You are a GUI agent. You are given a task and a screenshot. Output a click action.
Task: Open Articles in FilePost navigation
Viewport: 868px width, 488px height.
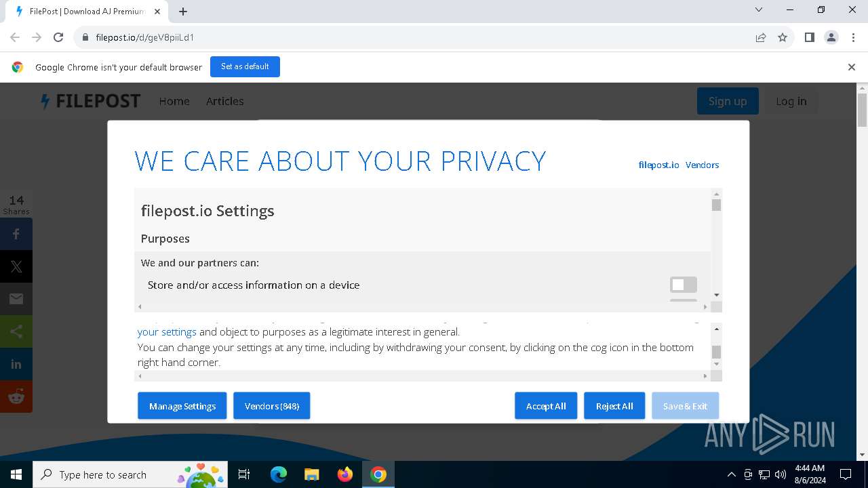point(225,101)
